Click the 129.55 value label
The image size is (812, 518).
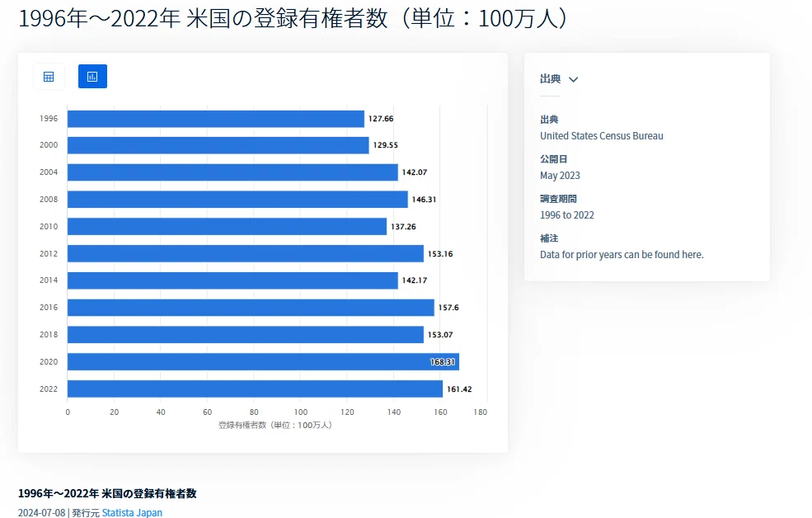pyautogui.click(x=386, y=145)
